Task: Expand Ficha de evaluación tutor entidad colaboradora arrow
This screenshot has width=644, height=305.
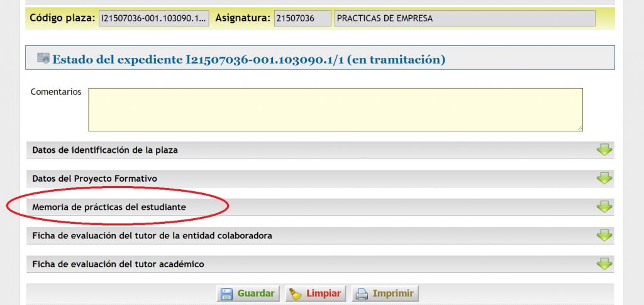Action: tap(604, 235)
